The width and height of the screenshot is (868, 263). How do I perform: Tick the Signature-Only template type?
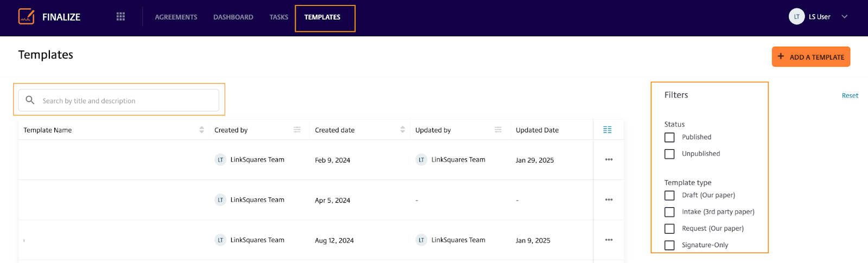pyautogui.click(x=669, y=245)
